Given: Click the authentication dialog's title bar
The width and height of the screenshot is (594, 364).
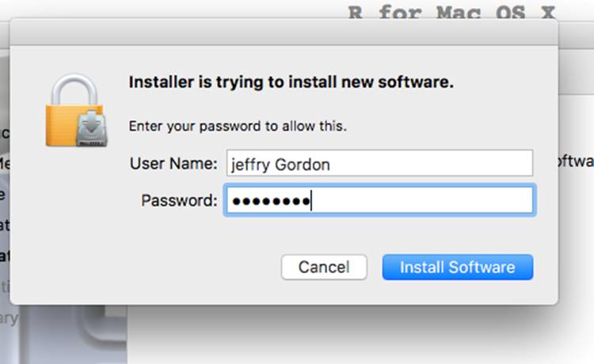Looking at the screenshot, I should pyautogui.click(x=284, y=32).
